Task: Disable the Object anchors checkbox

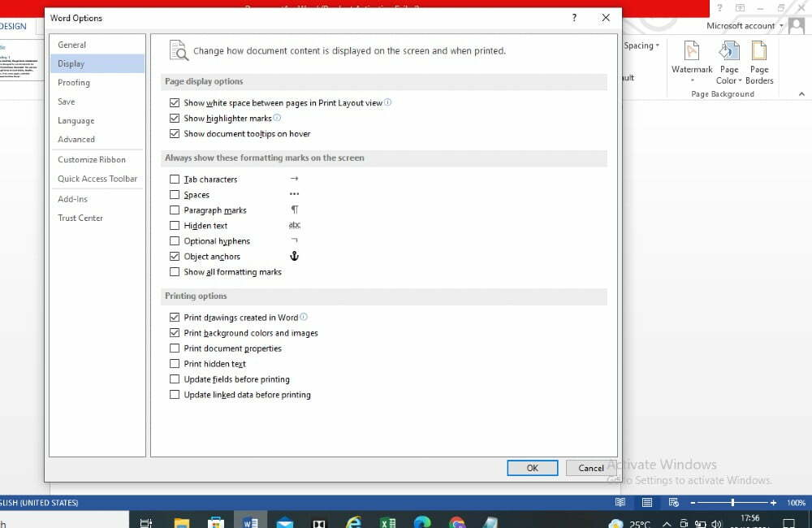Action: (175, 256)
